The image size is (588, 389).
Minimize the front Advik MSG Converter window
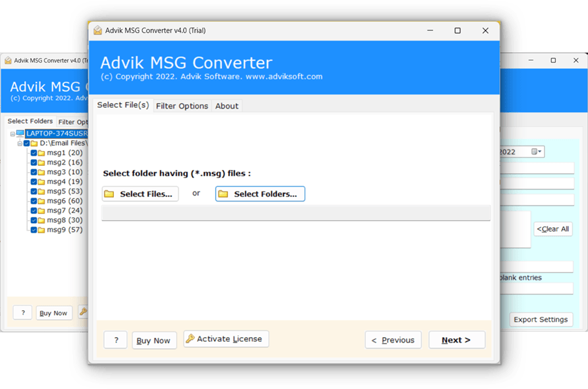[x=430, y=30]
